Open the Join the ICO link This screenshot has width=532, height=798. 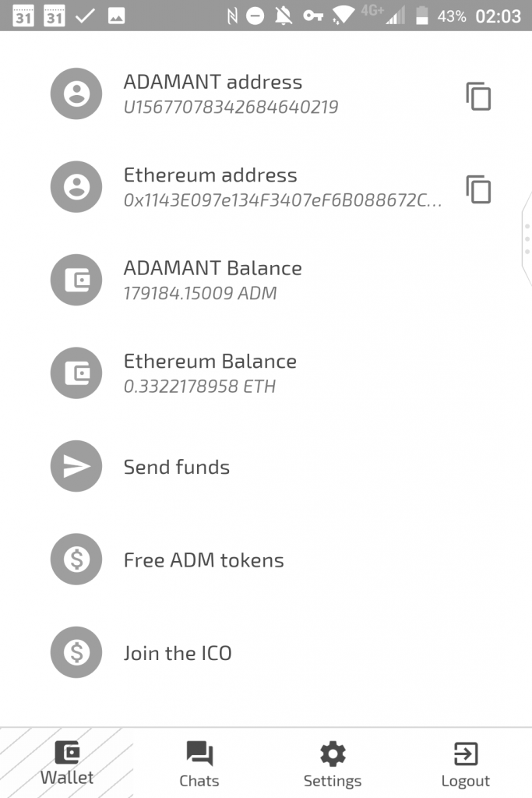[178, 653]
